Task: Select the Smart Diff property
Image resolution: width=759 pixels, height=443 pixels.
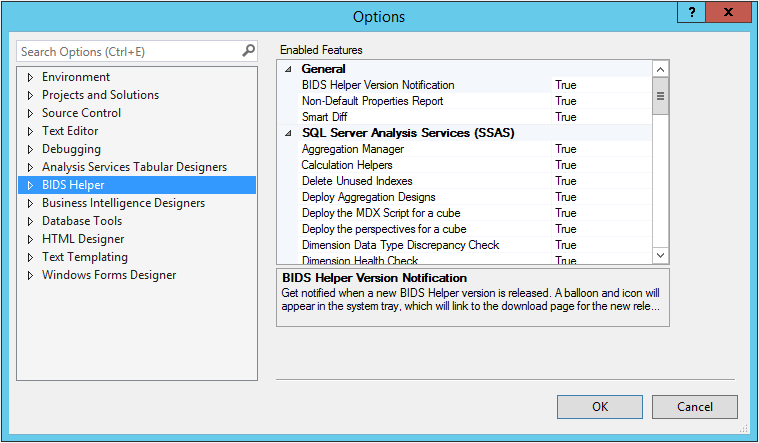Action: coord(324,117)
